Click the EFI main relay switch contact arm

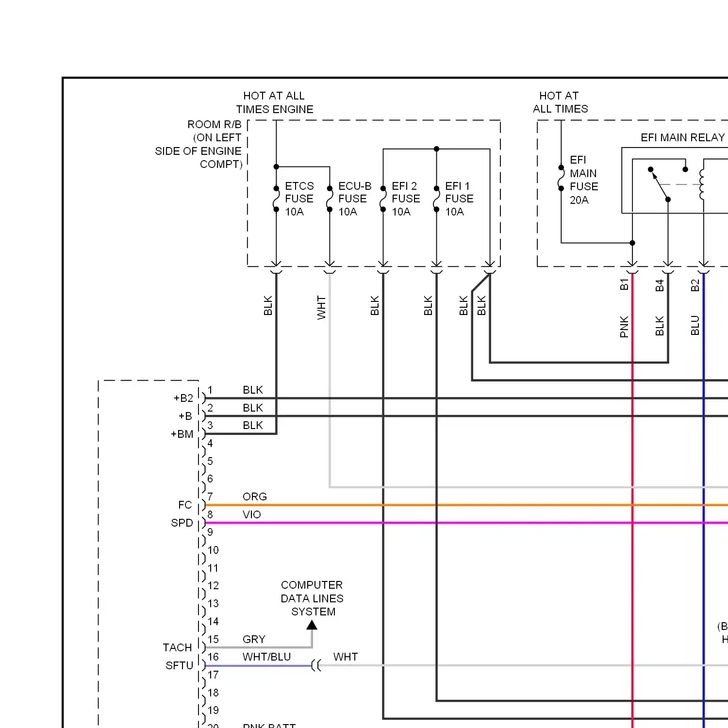tap(659, 184)
